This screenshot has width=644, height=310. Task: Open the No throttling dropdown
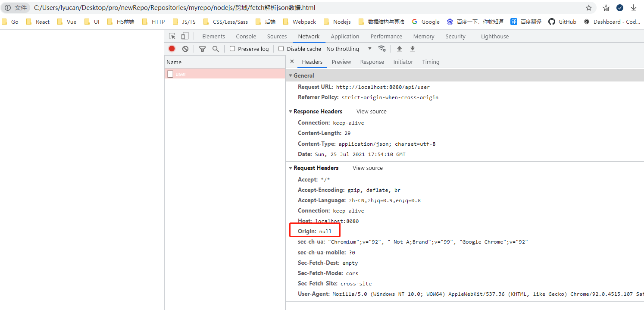(349, 49)
